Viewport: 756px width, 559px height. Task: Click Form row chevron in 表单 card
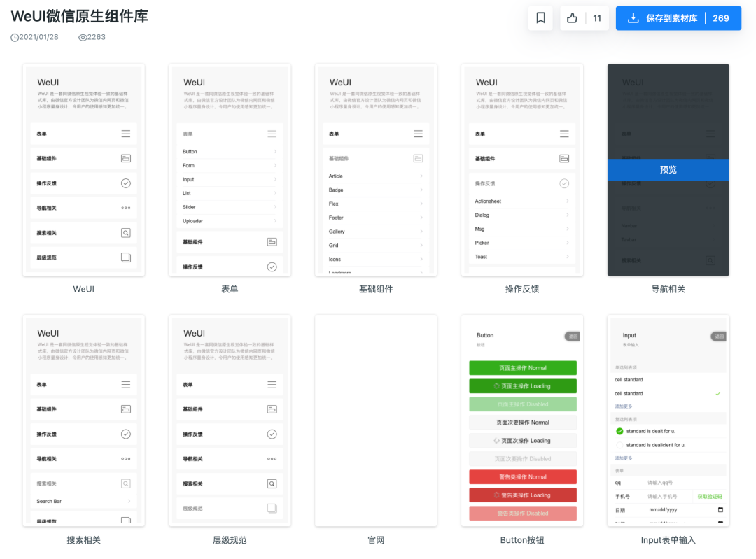tap(275, 165)
